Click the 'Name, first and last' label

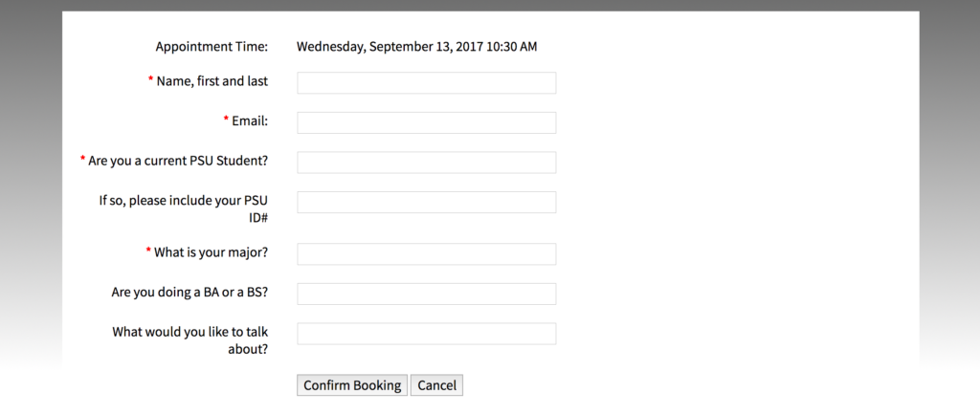click(x=212, y=81)
